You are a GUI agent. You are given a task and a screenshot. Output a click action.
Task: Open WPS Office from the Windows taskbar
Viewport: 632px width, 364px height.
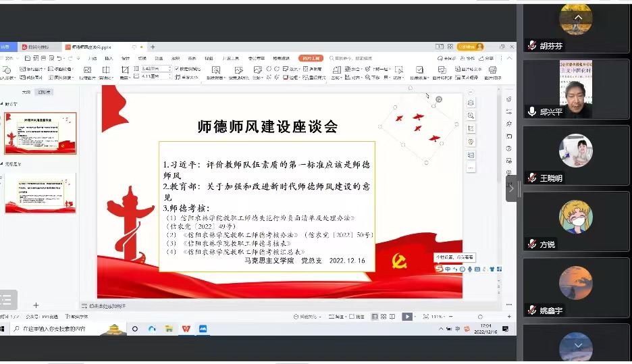[186, 329]
